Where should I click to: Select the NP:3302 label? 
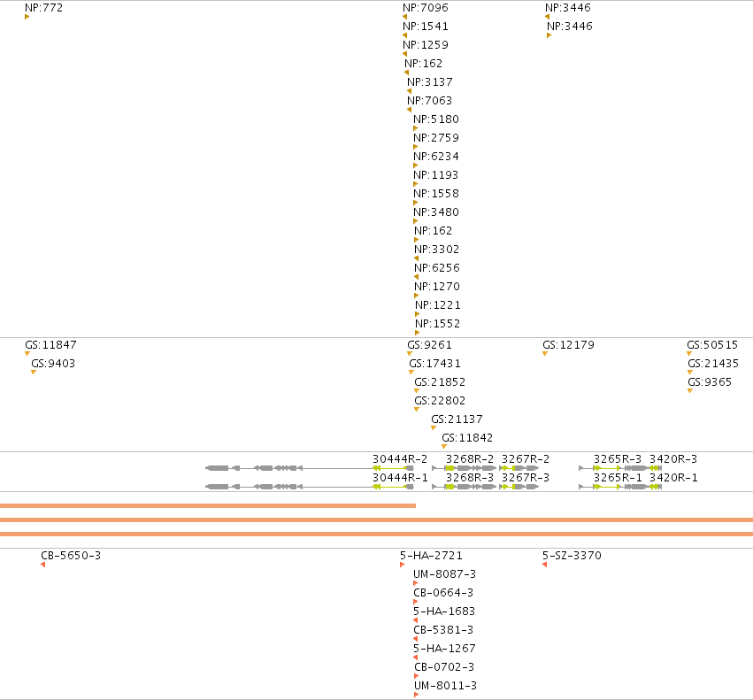pos(437,250)
